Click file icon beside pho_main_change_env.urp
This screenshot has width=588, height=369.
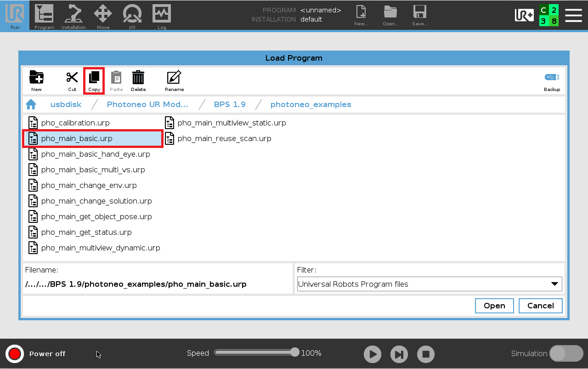point(33,185)
